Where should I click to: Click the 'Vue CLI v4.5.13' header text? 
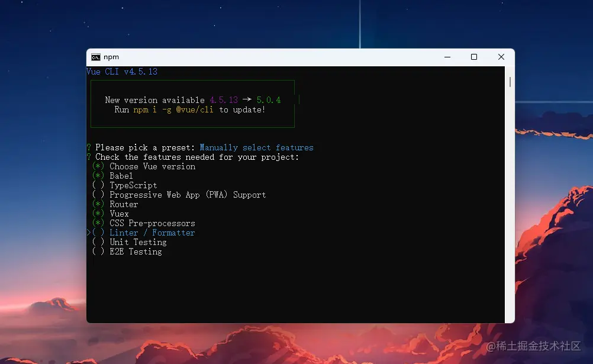122,72
